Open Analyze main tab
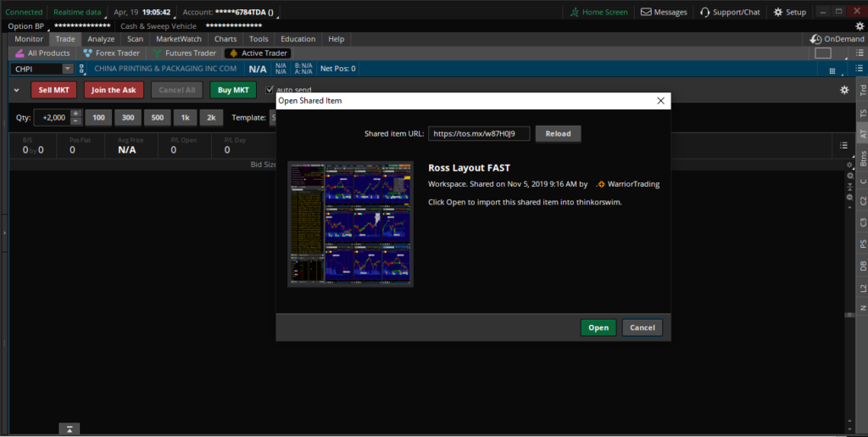 coord(101,39)
